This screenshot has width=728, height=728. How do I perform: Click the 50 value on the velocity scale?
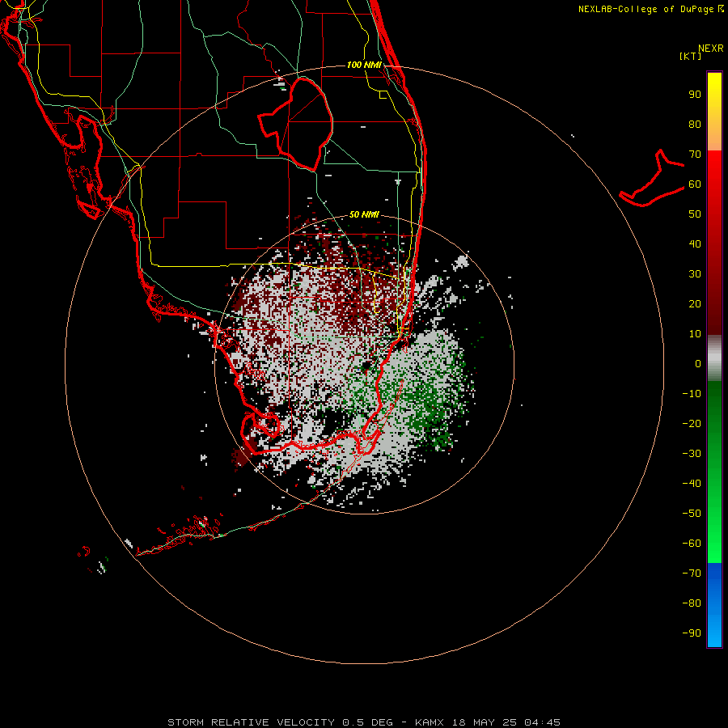tap(695, 214)
